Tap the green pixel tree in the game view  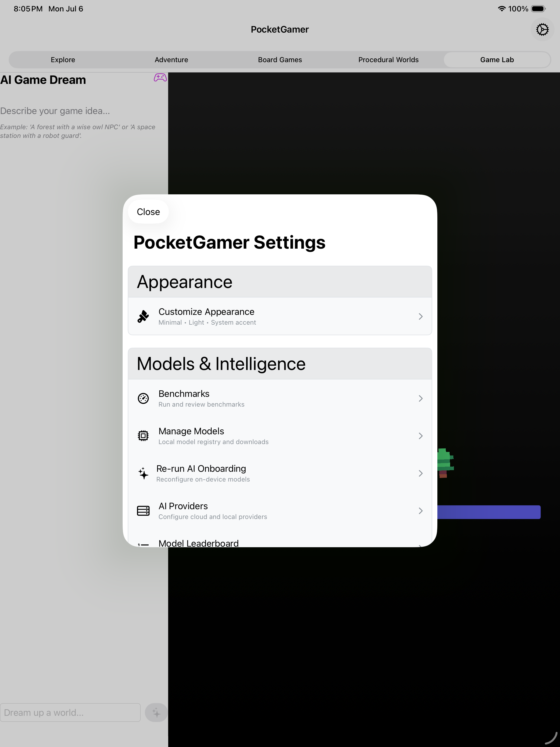pyautogui.click(x=446, y=463)
